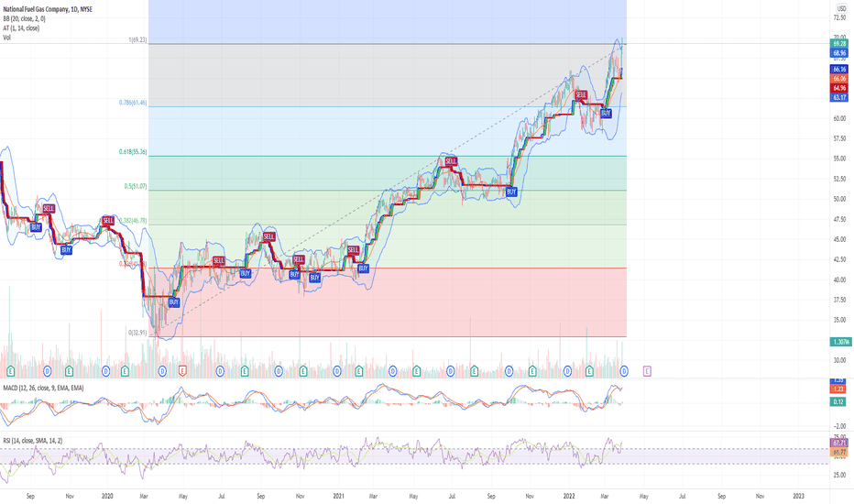The height and width of the screenshot is (504, 854).
Task: Click the 2023 label on time axis
Action: click(798, 497)
